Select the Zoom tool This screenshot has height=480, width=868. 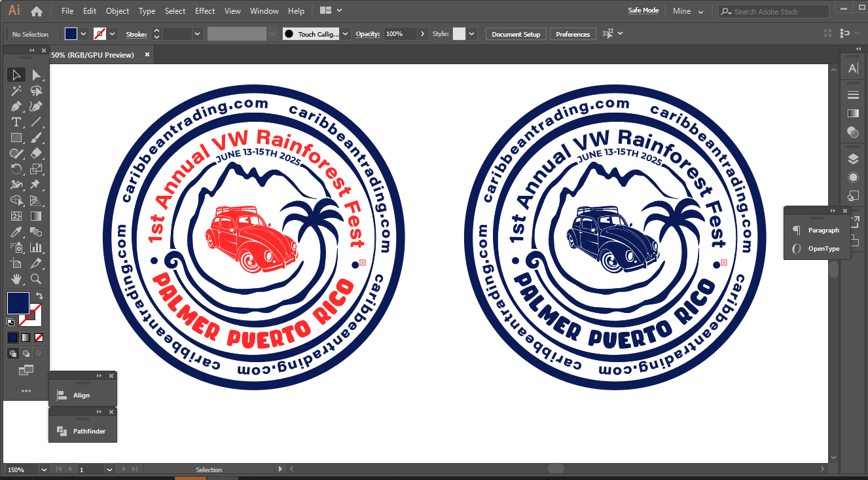click(36, 279)
